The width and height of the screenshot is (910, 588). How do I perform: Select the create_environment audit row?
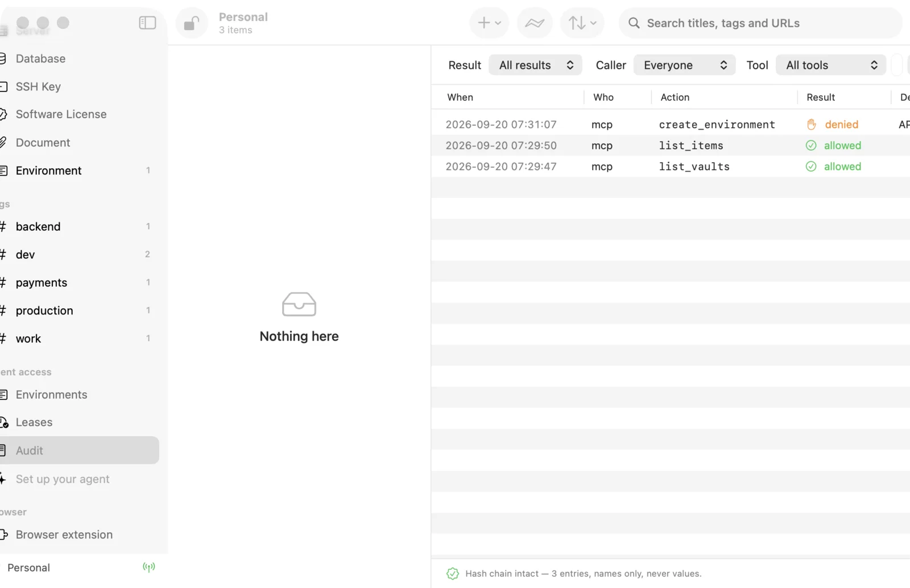(x=671, y=125)
